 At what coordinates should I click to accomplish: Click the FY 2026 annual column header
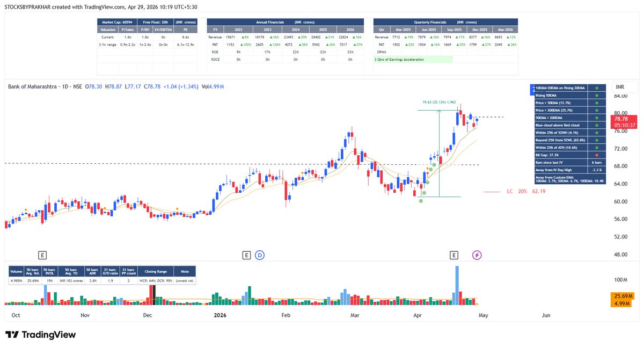(351, 30)
